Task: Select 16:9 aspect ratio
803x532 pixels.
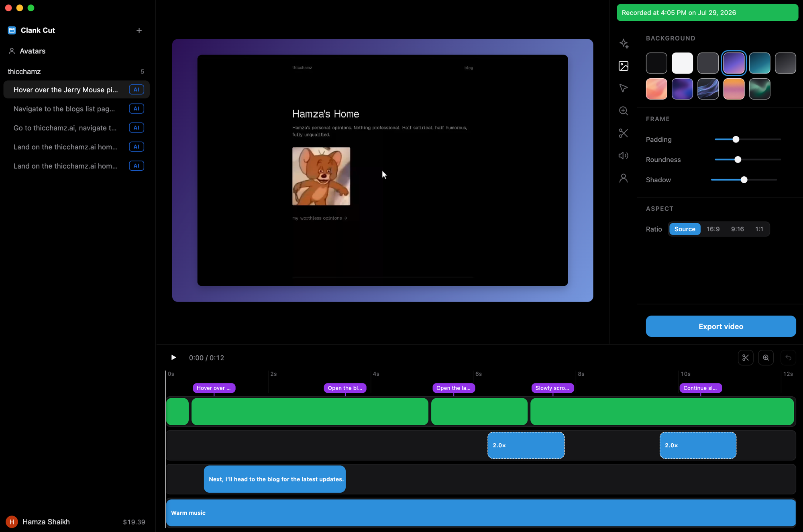Action: click(713, 229)
